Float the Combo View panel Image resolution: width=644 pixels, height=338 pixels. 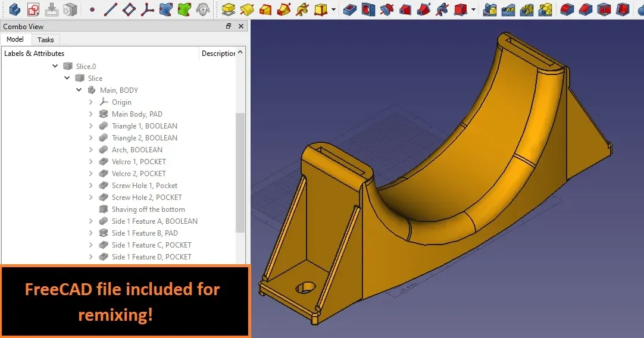229,26
